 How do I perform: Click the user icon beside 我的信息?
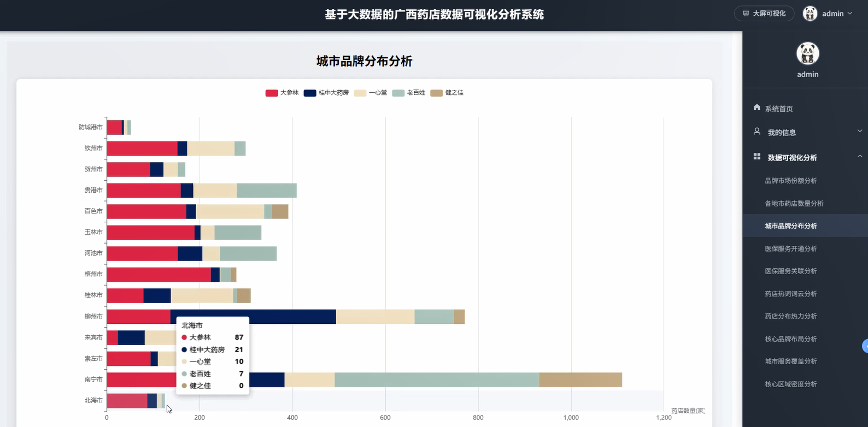click(x=757, y=132)
